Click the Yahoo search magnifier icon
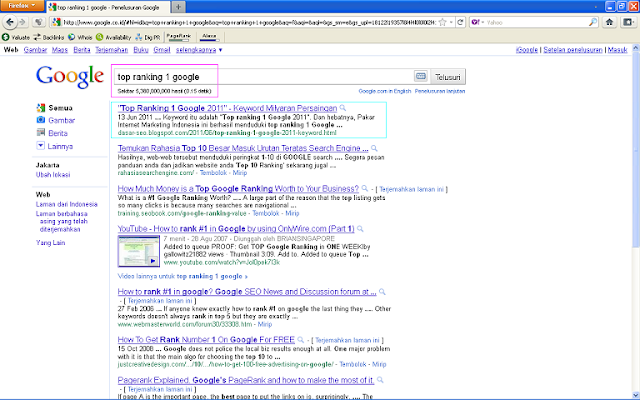This screenshot has height=400, width=640. click(593, 22)
